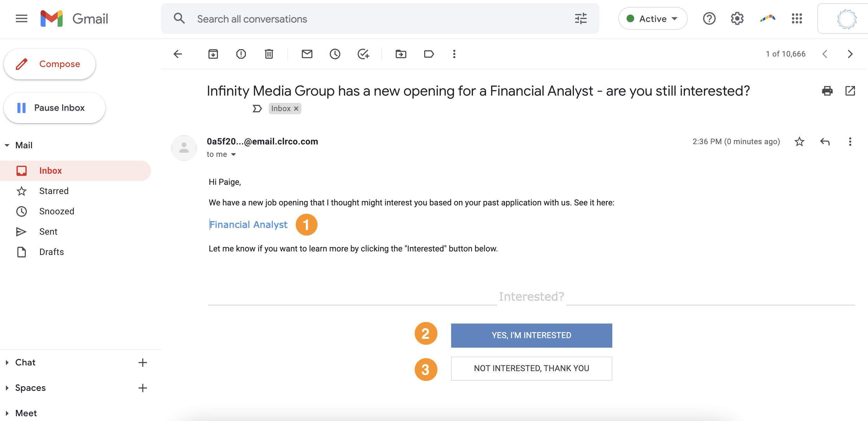Expand the Meet section
Image resolution: width=868 pixels, height=421 pixels.
tap(7, 413)
